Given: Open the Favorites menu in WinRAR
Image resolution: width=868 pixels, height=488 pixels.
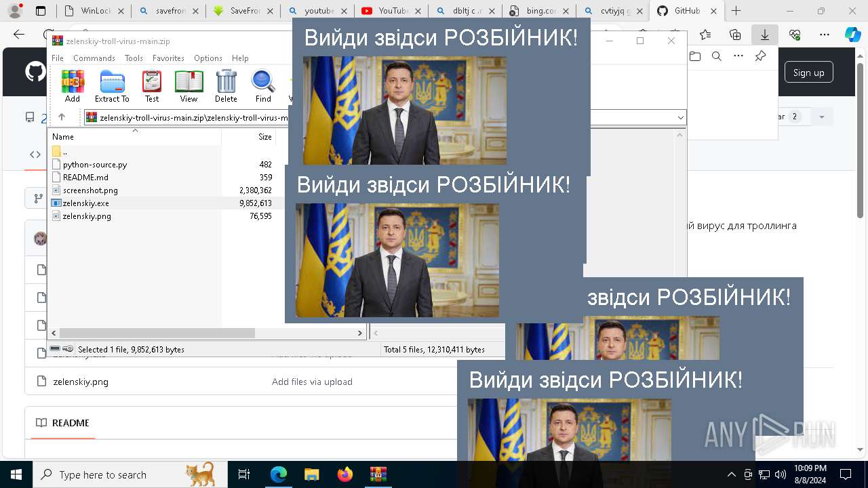Looking at the screenshot, I should (x=168, y=58).
